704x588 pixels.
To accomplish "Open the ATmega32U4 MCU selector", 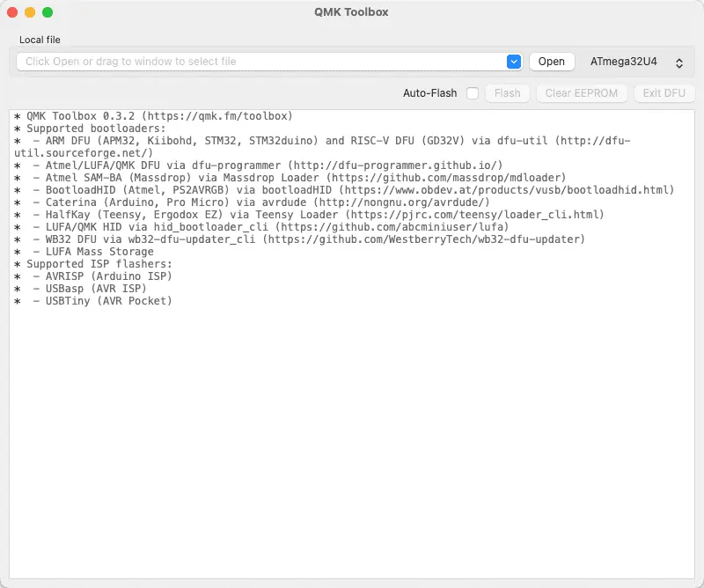I will (x=636, y=62).
